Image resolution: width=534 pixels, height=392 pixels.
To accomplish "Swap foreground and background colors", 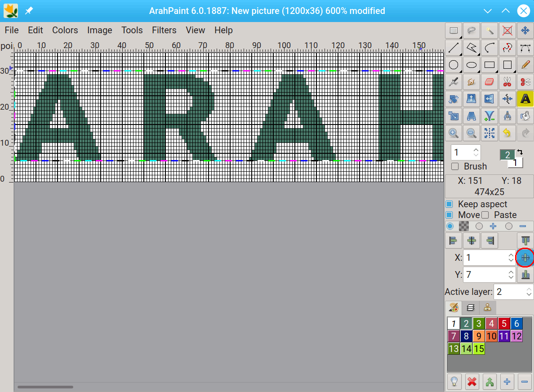I will click(520, 151).
